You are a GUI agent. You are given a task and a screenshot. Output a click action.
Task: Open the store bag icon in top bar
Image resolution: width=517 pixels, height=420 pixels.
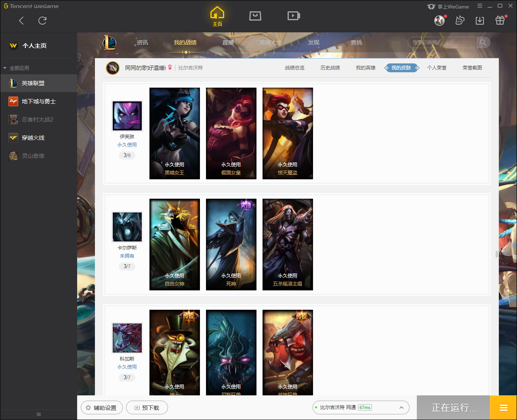click(x=255, y=16)
